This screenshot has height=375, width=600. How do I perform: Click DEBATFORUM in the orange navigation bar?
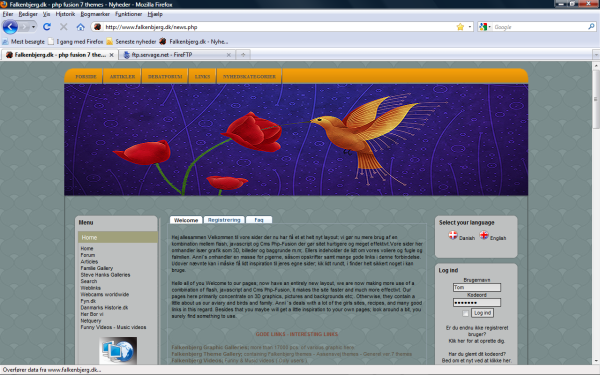click(x=165, y=77)
